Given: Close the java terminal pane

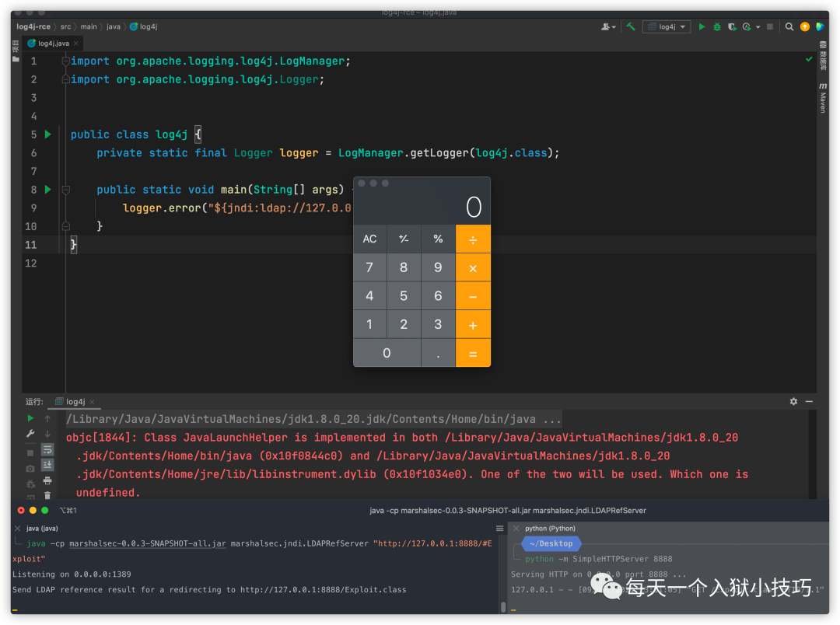Looking at the screenshot, I should pyautogui.click(x=18, y=528).
